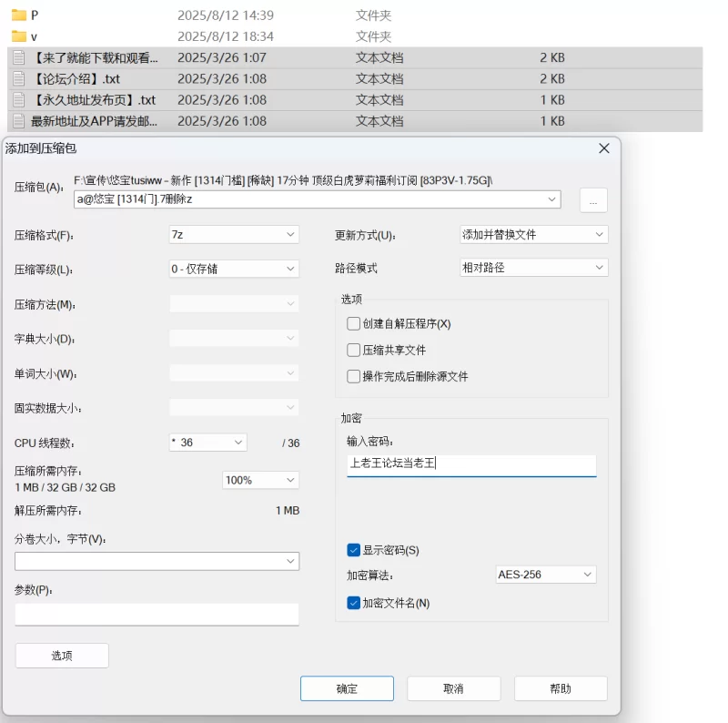Click the disabled 字典大小 dropdown

point(234,338)
